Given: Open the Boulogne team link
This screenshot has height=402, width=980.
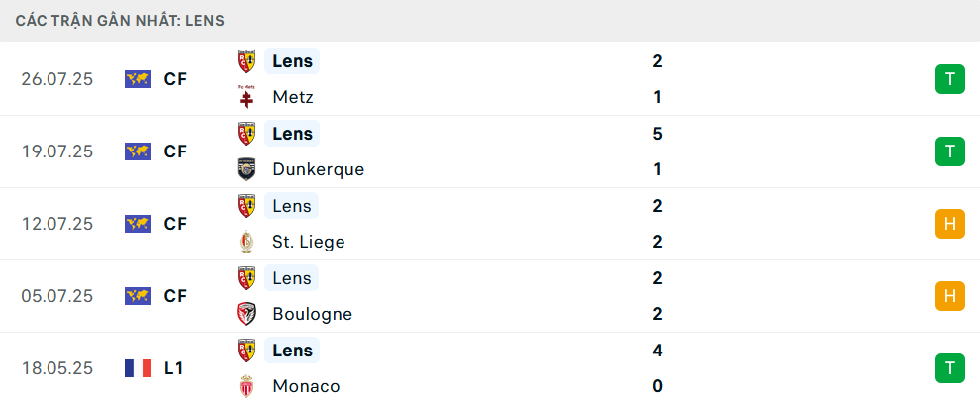Looking at the screenshot, I should [x=313, y=314].
